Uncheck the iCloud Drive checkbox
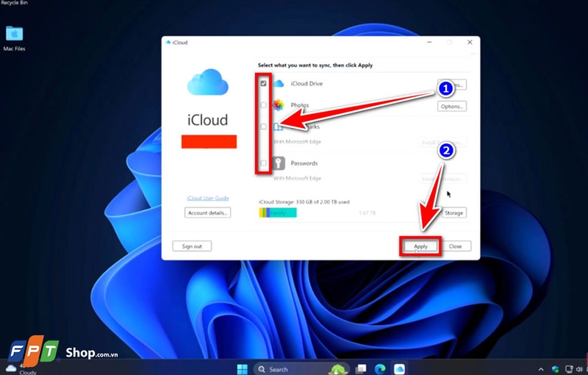 [264, 83]
